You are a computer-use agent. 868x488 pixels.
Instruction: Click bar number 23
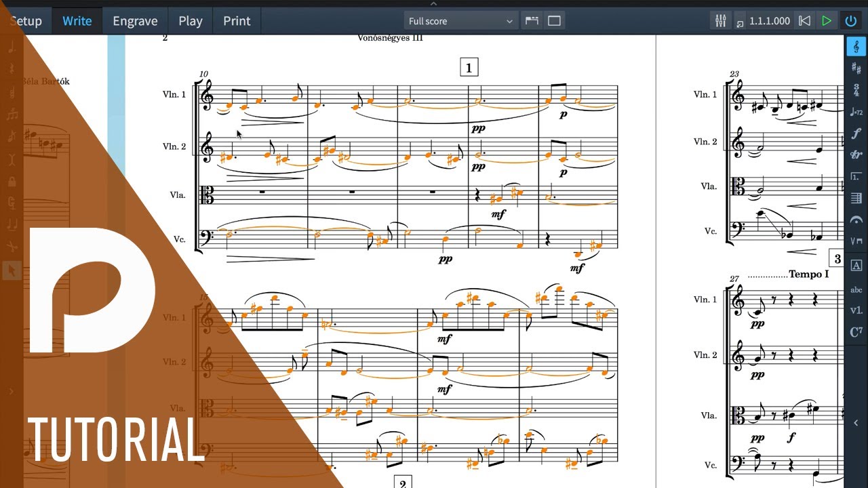point(734,74)
